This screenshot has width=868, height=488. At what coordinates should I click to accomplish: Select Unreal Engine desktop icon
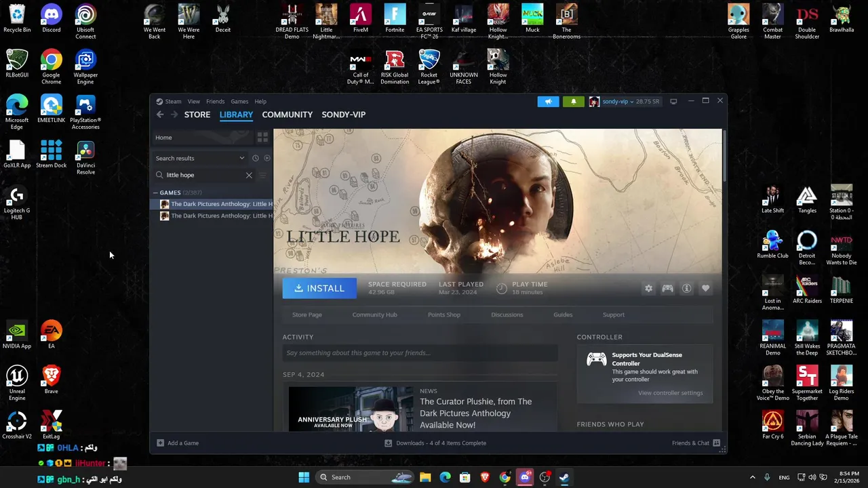[x=17, y=383]
